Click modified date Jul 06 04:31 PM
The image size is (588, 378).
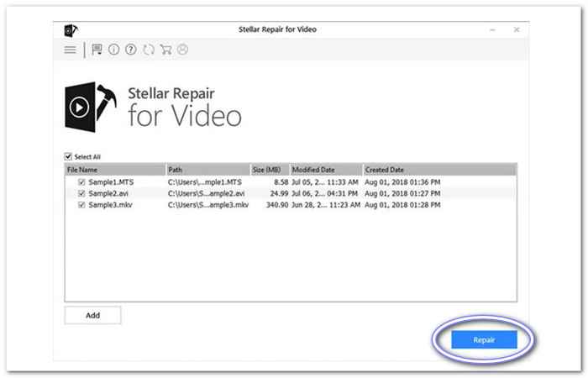pyautogui.click(x=325, y=193)
